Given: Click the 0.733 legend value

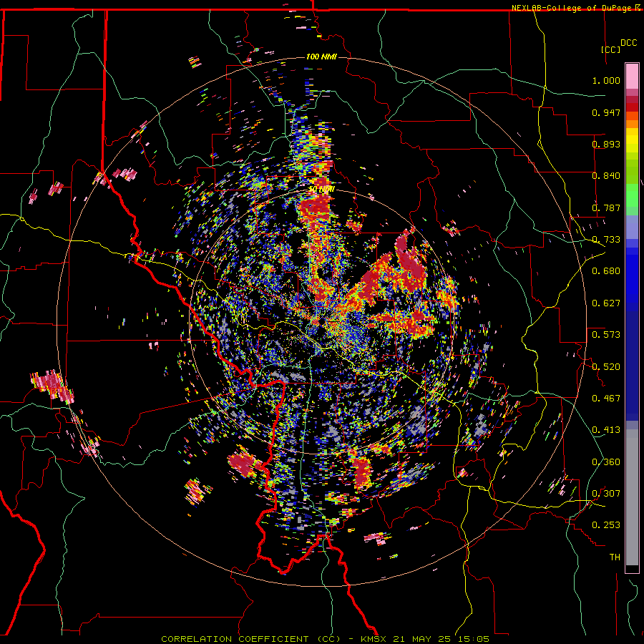Looking at the screenshot, I should click(606, 240).
